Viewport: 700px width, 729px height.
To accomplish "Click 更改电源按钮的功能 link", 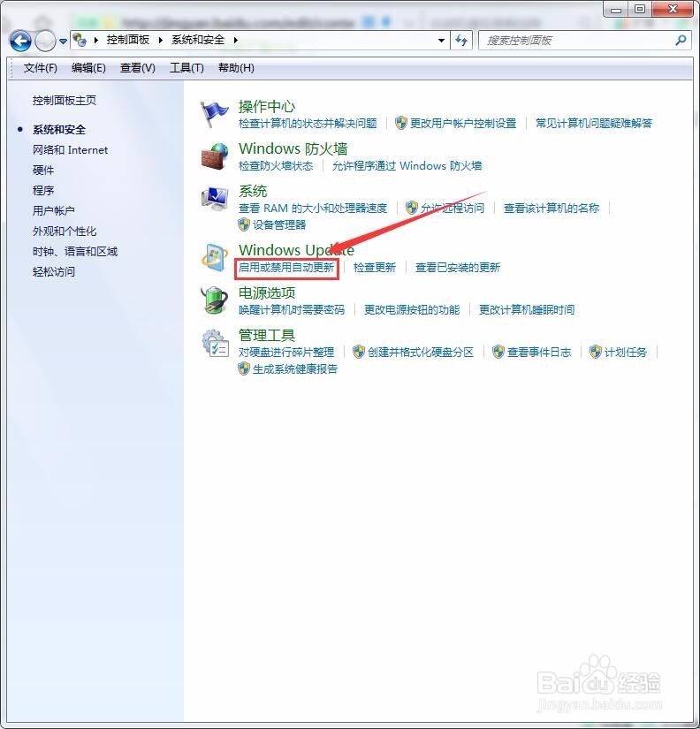I will (412, 309).
